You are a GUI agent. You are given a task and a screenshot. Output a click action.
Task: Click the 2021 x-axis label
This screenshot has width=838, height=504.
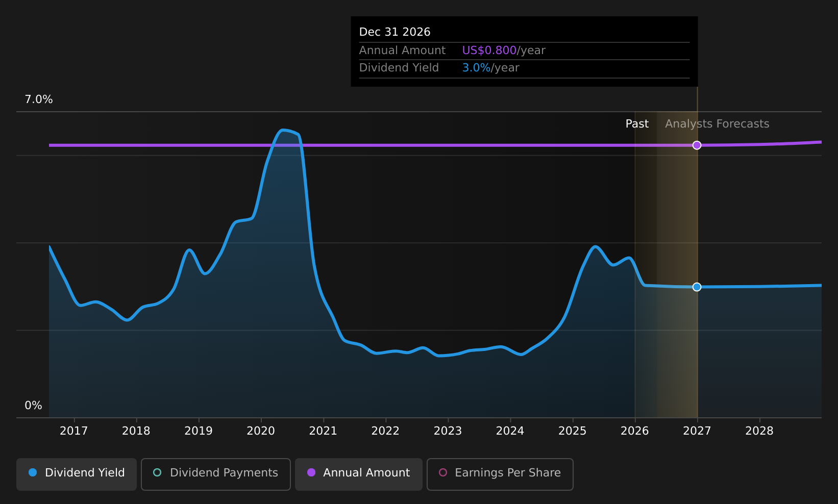pos(323,431)
